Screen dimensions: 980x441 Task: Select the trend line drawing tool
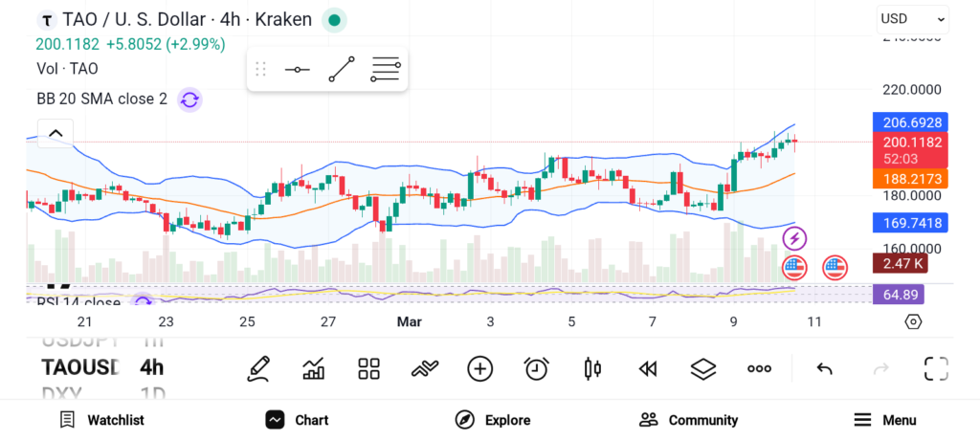point(341,69)
